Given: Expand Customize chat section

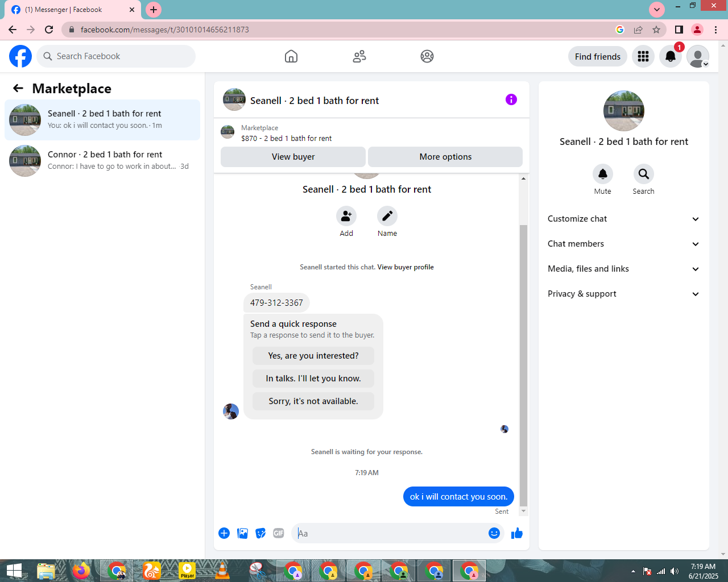Looking at the screenshot, I should 624,219.
